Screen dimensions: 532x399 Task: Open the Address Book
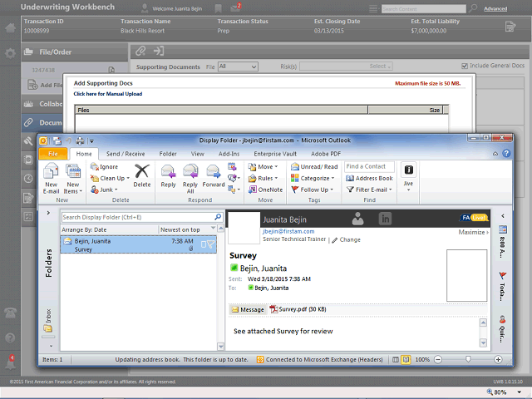(x=369, y=178)
